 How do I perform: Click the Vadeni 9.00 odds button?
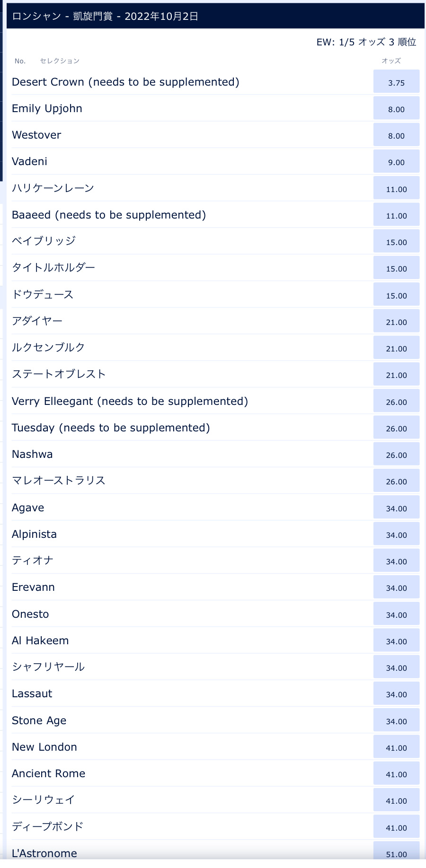pos(396,161)
